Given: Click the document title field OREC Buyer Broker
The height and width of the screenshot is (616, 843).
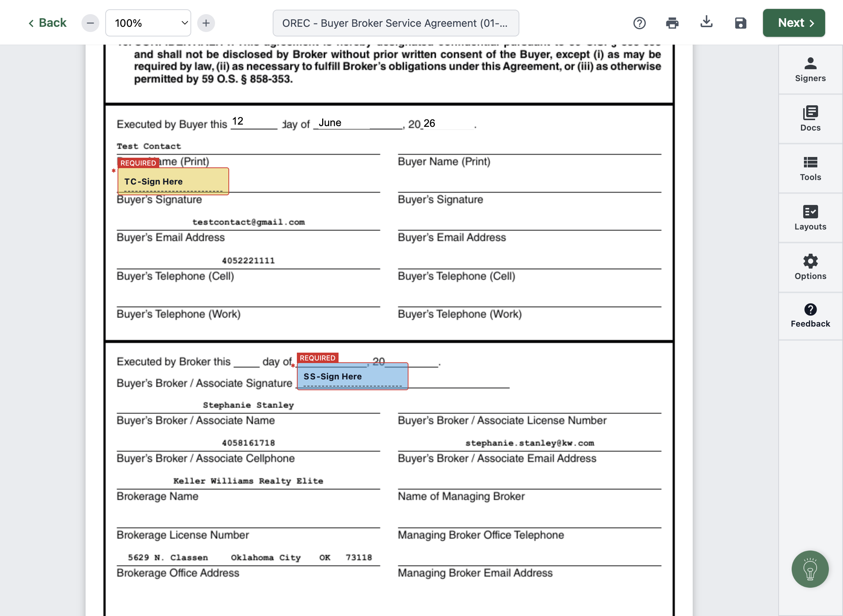Looking at the screenshot, I should pos(395,23).
